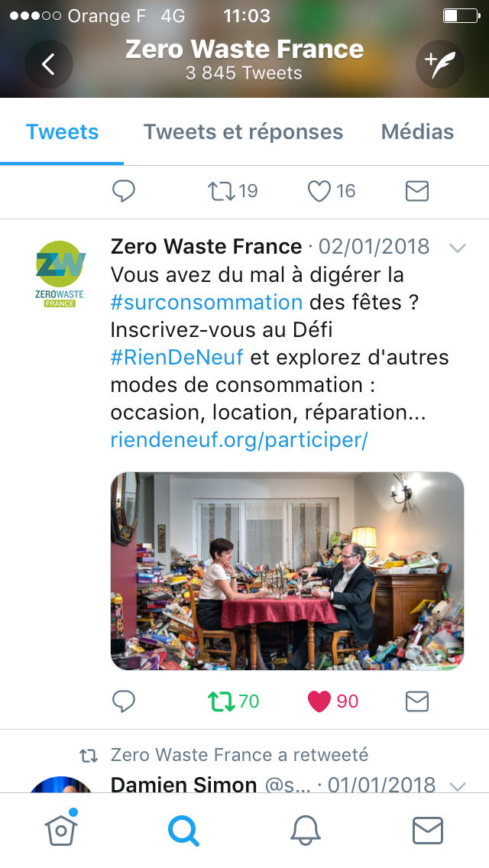Open the tweet's photo of the couple dining
The image size is (489, 868).
click(287, 571)
